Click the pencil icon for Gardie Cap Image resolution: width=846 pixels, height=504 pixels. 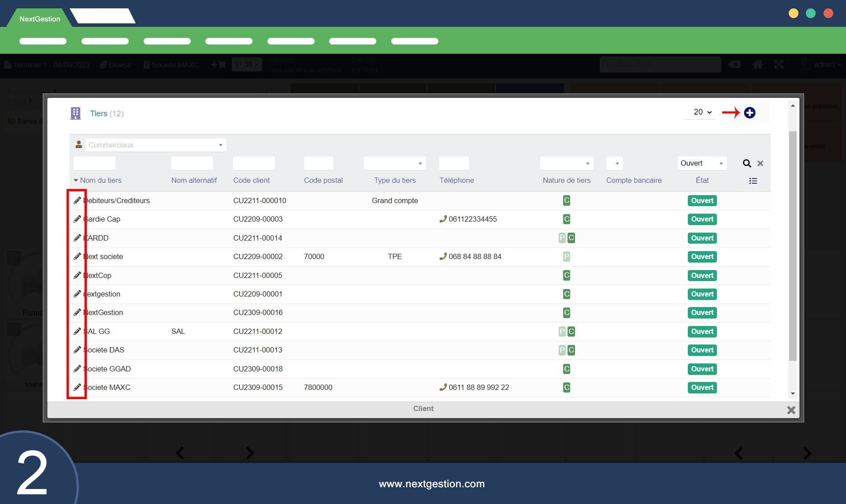[77, 219]
